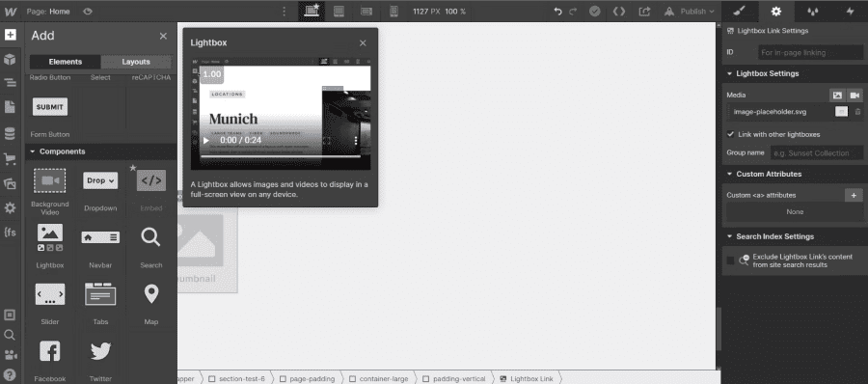Viewport: 868px width, 384px height.
Task: Click the Add elements plus icon
Action: coord(10,35)
